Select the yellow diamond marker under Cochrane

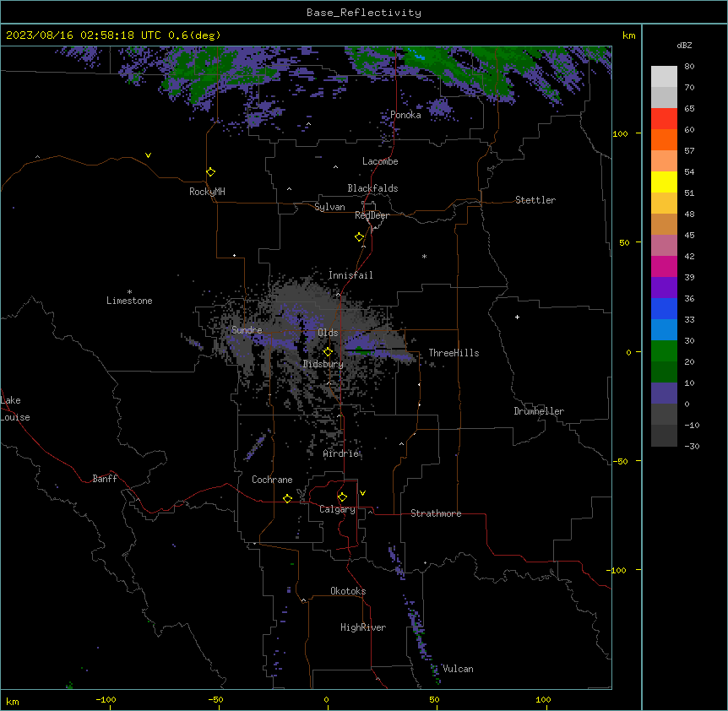pos(287,498)
